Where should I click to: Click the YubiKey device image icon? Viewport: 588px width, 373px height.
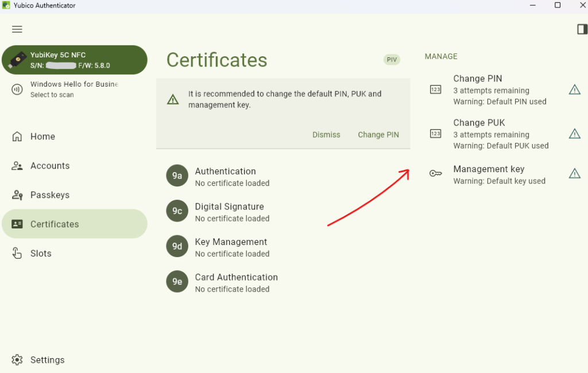[17, 60]
